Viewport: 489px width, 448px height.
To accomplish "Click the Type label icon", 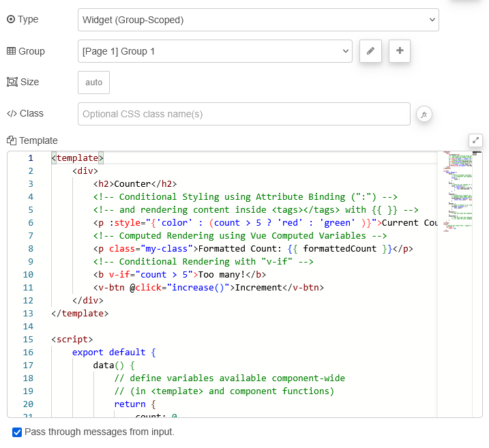I will 11,20.
